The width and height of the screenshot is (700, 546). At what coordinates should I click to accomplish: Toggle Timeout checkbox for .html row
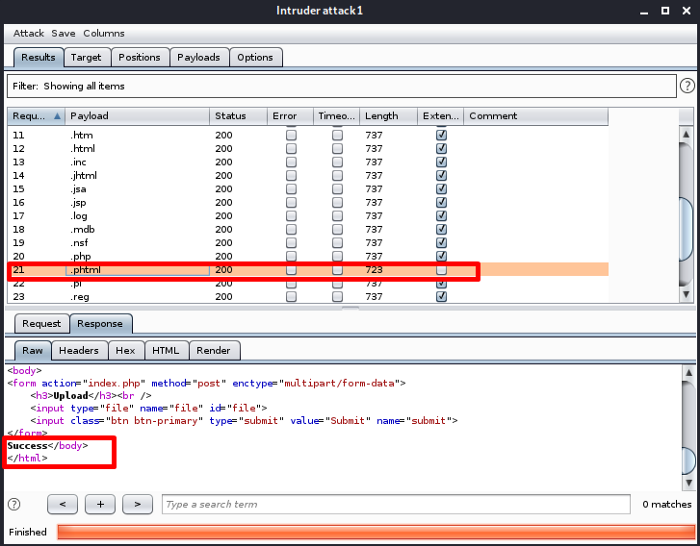pos(338,148)
